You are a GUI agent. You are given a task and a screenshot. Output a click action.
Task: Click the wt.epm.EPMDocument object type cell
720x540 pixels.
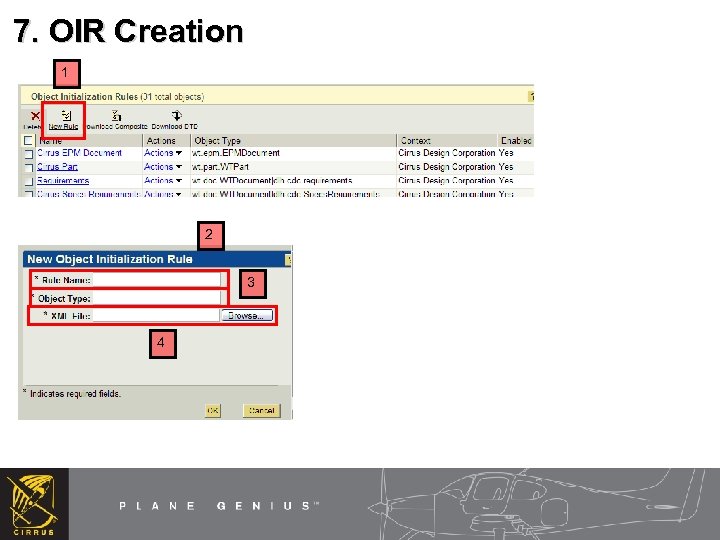point(236,153)
